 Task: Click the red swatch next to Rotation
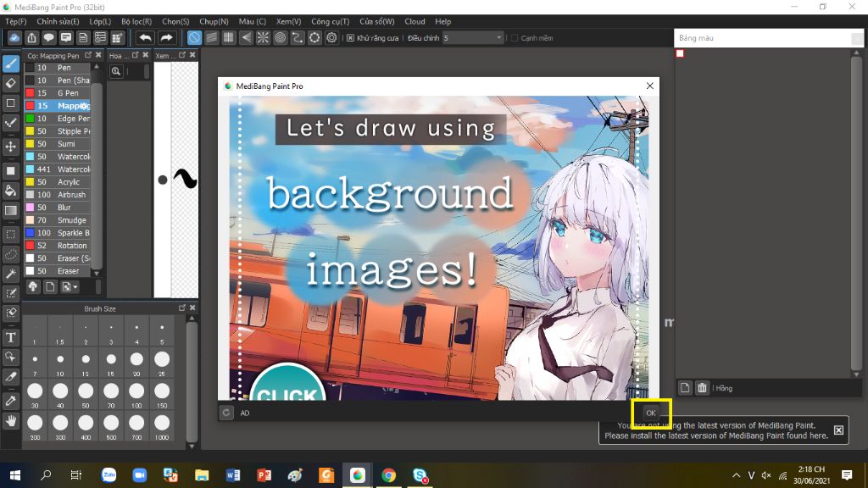(30, 246)
